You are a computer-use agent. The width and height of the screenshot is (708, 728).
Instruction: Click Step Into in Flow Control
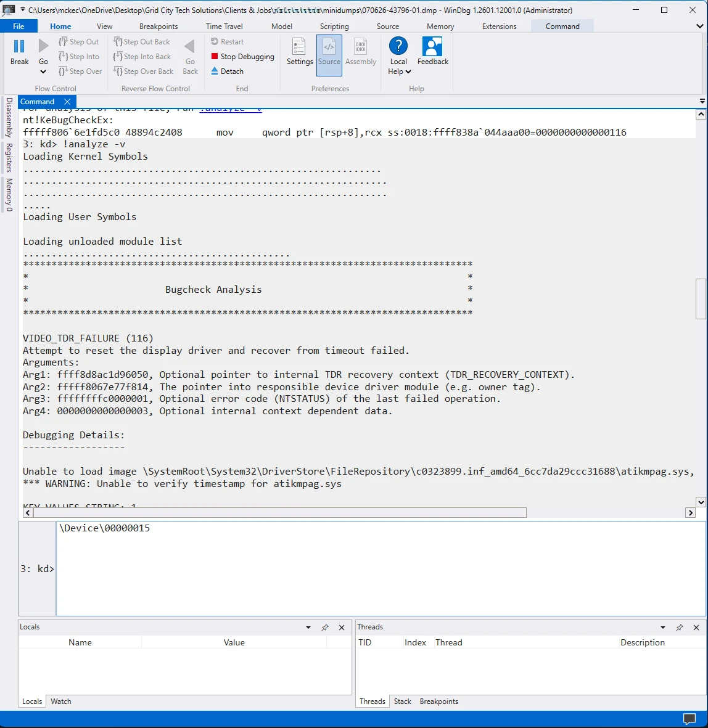(78, 57)
